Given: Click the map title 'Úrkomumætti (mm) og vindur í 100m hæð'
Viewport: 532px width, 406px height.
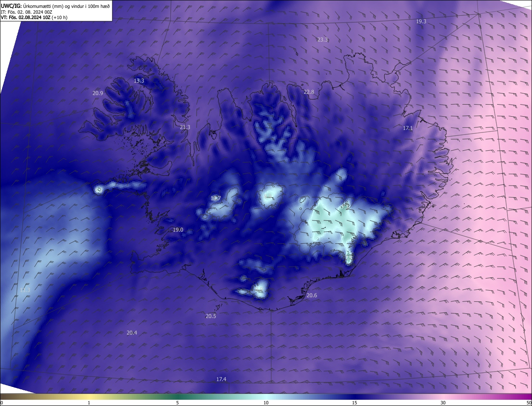Looking at the screenshot, I should pos(66,6).
